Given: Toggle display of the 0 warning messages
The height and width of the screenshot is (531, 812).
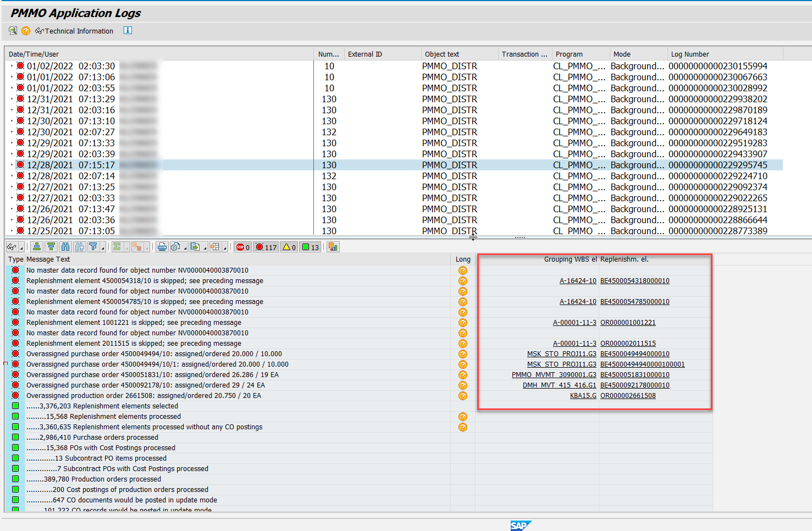Looking at the screenshot, I should [x=288, y=247].
